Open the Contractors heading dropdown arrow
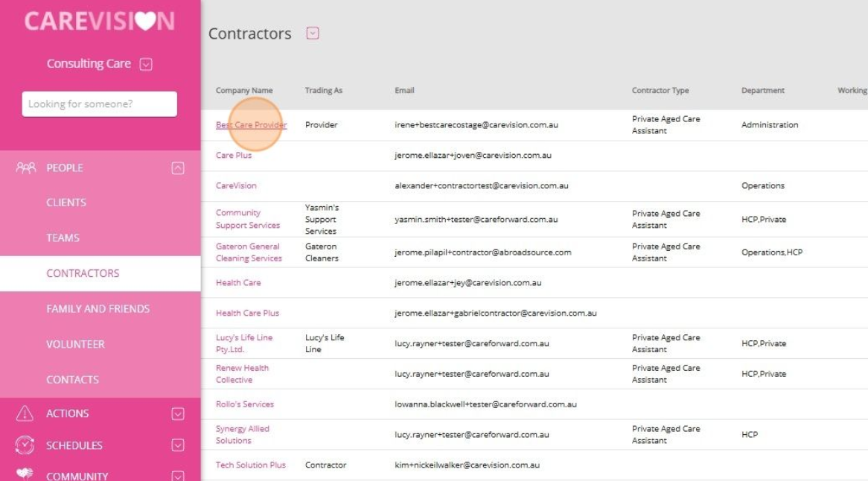868x481 pixels. coord(313,34)
